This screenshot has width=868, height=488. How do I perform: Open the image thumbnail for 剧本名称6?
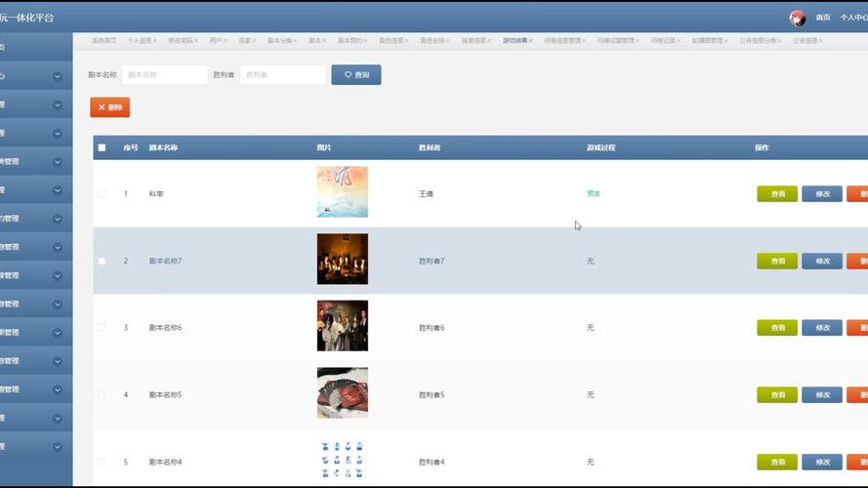click(x=342, y=326)
